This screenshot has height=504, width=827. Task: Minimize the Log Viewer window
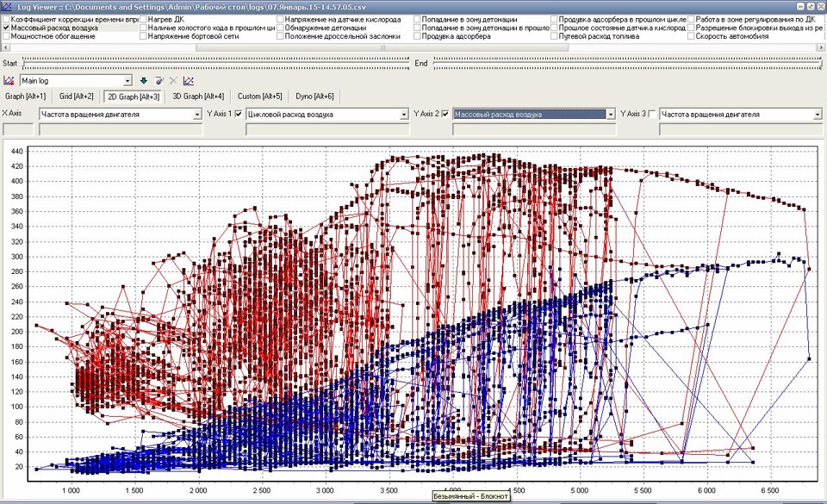point(800,7)
